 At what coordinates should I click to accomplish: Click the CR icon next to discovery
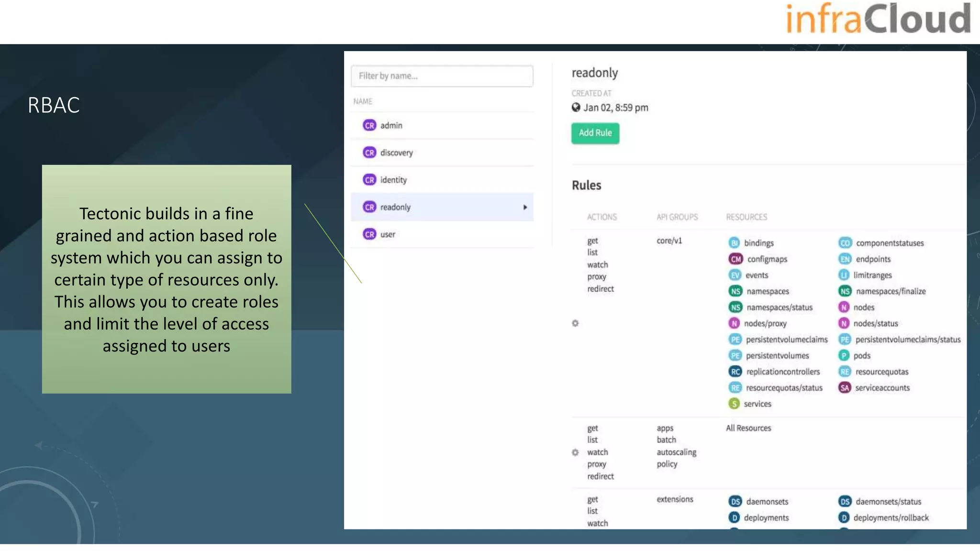click(369, 153)
